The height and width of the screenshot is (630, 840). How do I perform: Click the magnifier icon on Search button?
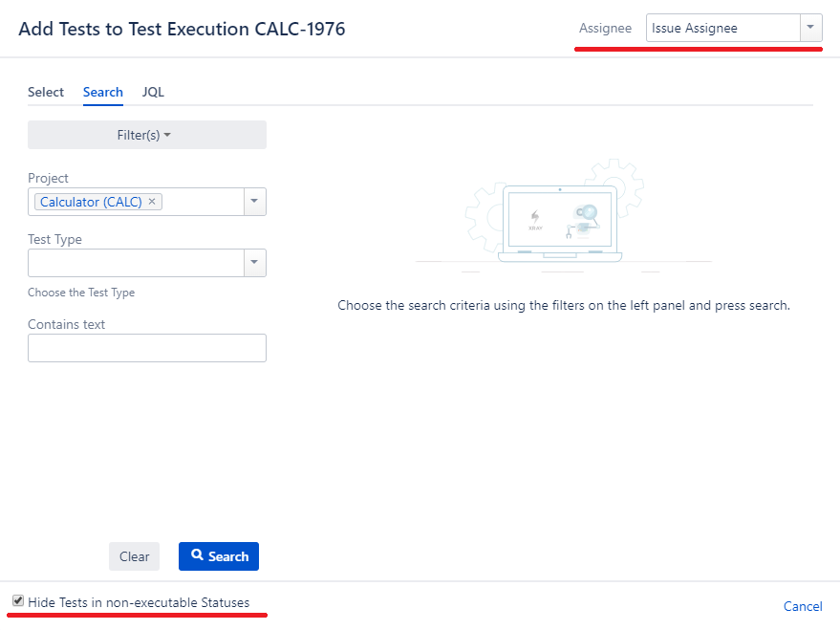197,555
